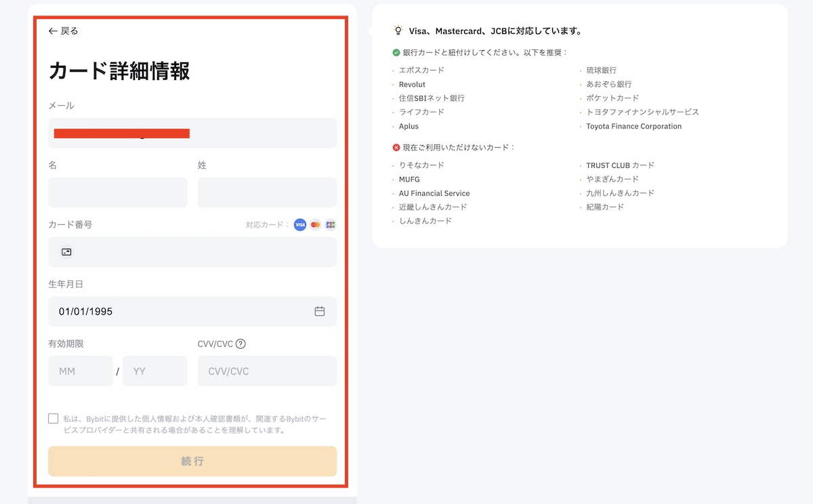The height and width of the screenshot is (504, 813).
Task: Click the カード詳細情報 heading
Action: coord(119,70)
